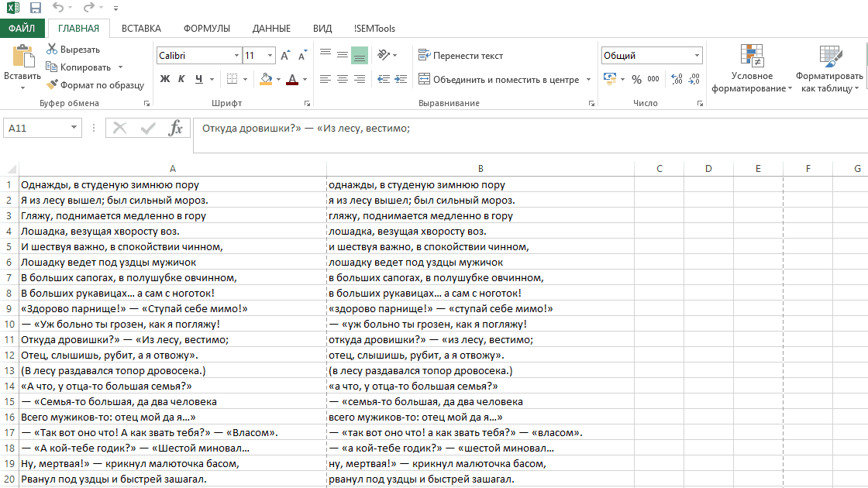Click the Cut (Вырезать) scissors icon
Screen dimensions: 868x488
[52, 50]
